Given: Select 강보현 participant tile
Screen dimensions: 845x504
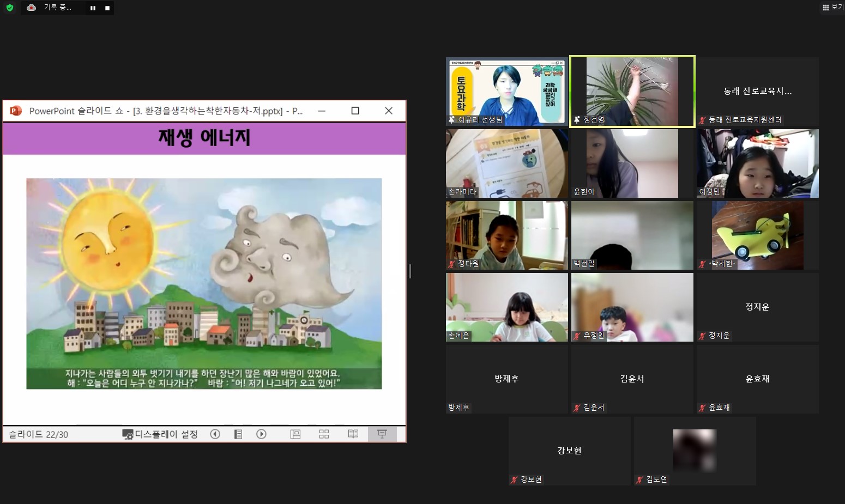Looking at the screenshot, I should point(570,451).
